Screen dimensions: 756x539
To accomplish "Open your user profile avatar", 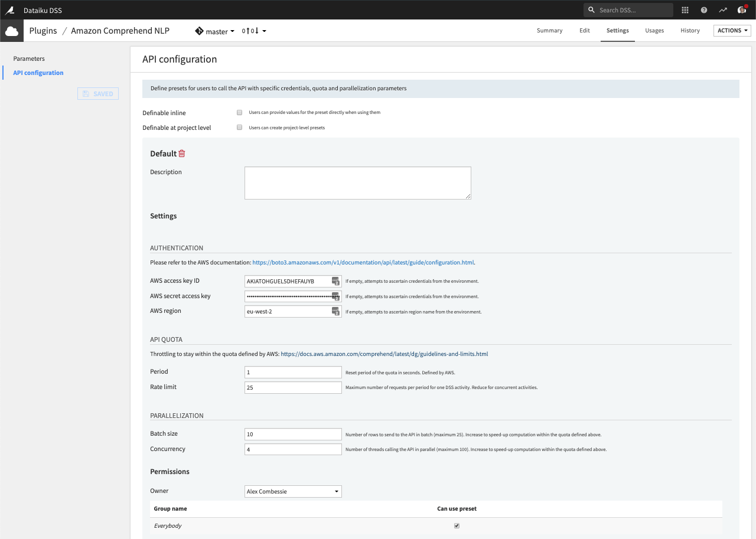I will coord(742,10).
